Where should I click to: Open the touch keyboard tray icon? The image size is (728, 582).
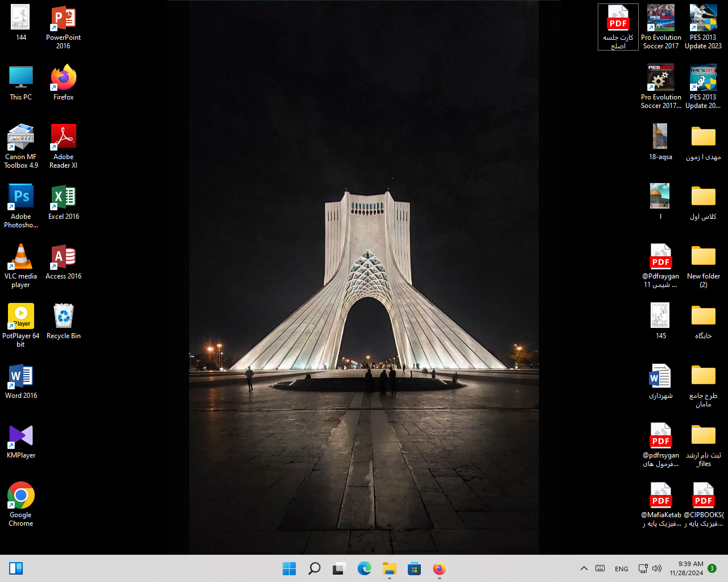click(600, 568)
